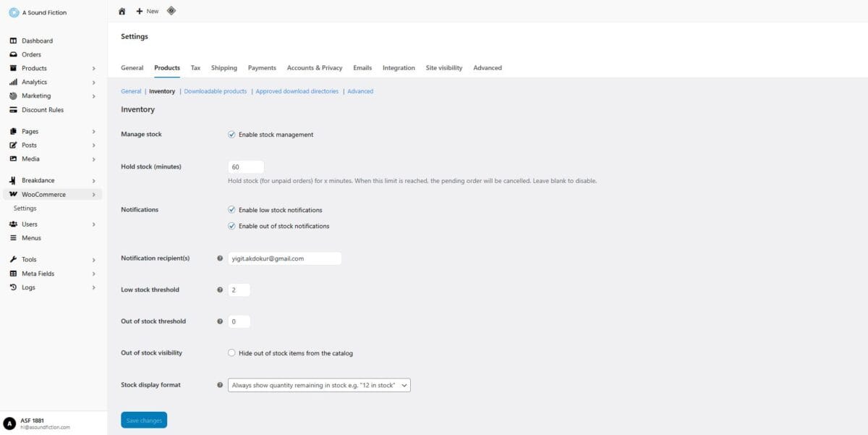Click the Tools wrench icon

(x=12, y=259)
